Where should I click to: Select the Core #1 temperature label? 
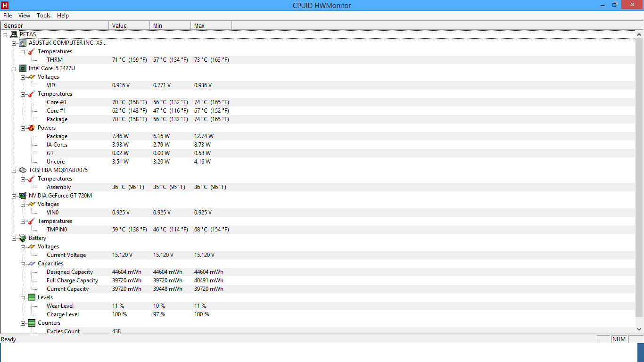coord(57,111)
